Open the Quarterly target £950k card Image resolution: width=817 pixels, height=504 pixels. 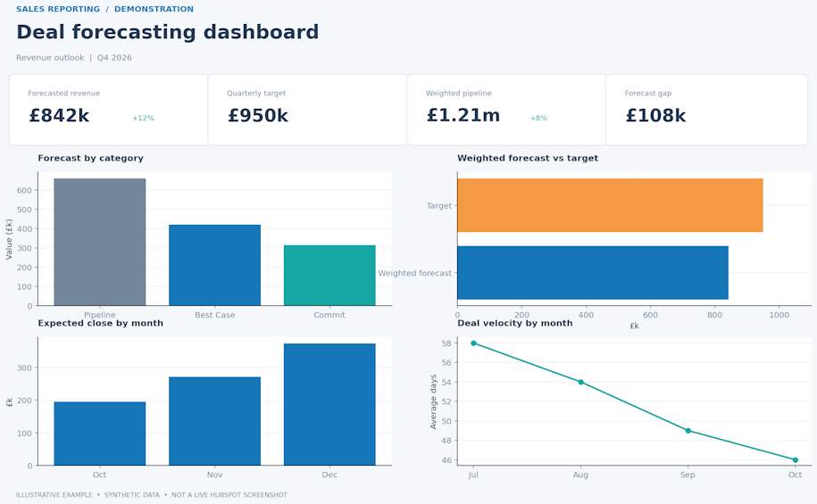[308, 110]
